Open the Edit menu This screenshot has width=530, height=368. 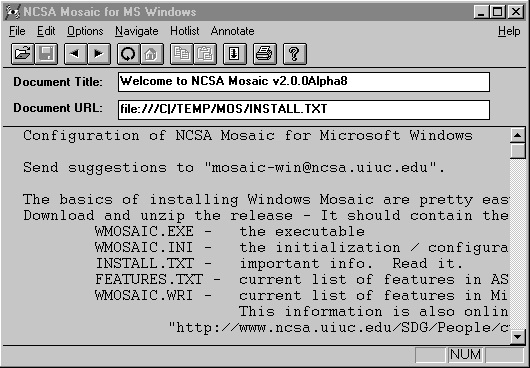click(46, 31)
